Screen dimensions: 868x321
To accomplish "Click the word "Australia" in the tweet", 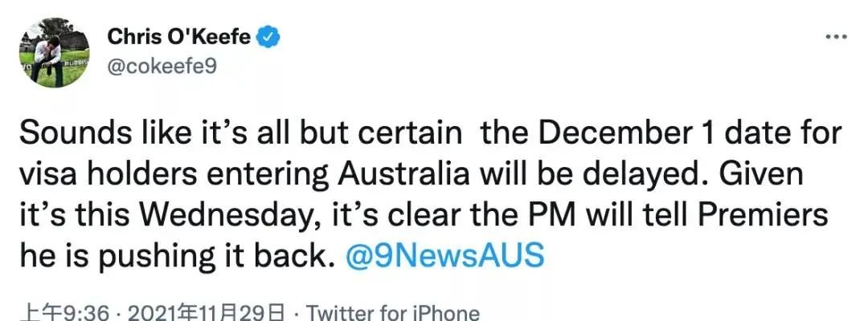I will [404, 173].
